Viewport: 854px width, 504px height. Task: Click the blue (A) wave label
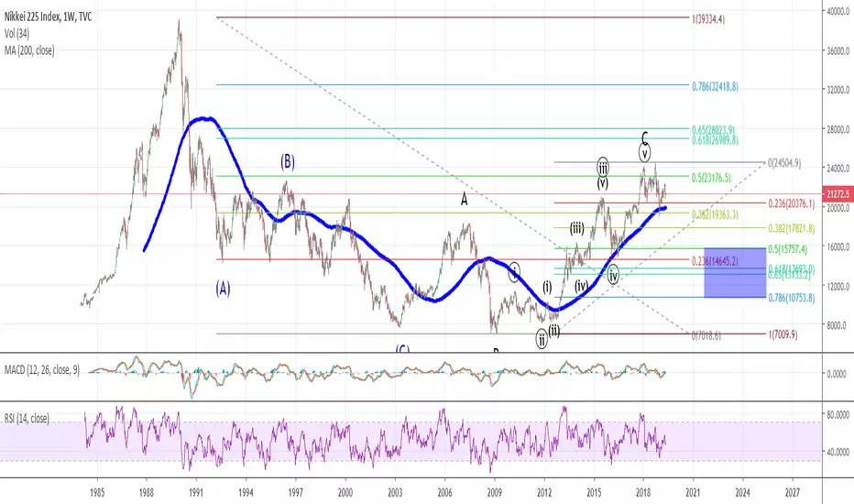coord(223,289)
